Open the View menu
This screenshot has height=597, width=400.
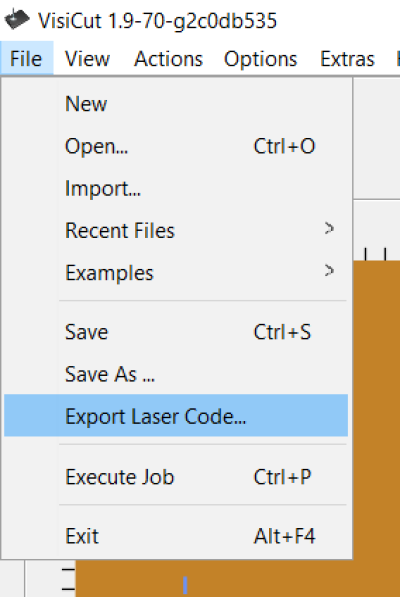pyautogui.click(x=87, y=59)
